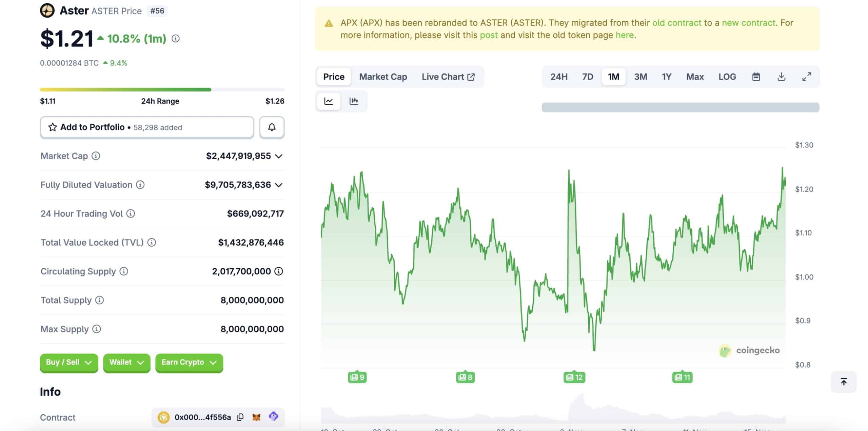
Task: Open the Buy / Sell dropdown
Action: click(68, 363)
